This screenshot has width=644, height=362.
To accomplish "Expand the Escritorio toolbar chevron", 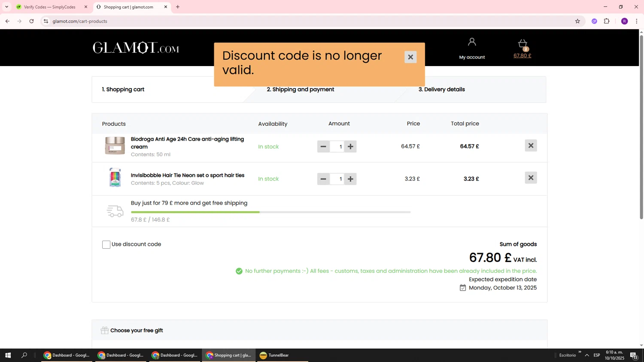I will [580, 352].
